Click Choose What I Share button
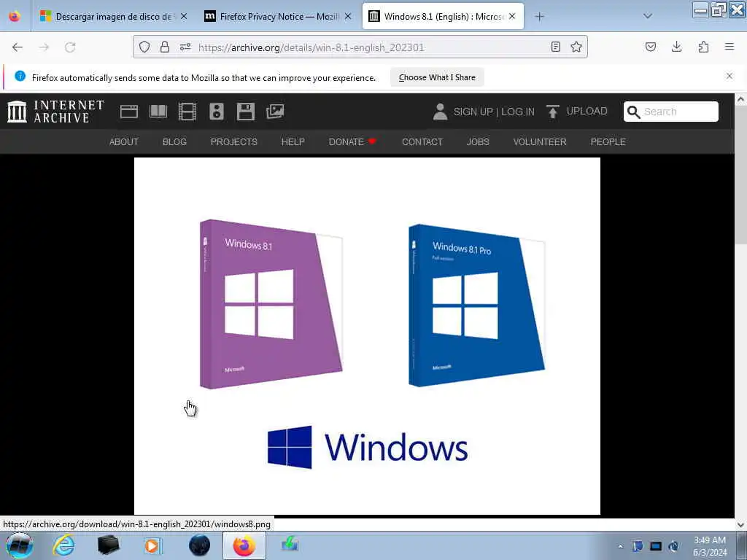Image resolution: width=747 pixels, height=560 pixels. [437, 77]
